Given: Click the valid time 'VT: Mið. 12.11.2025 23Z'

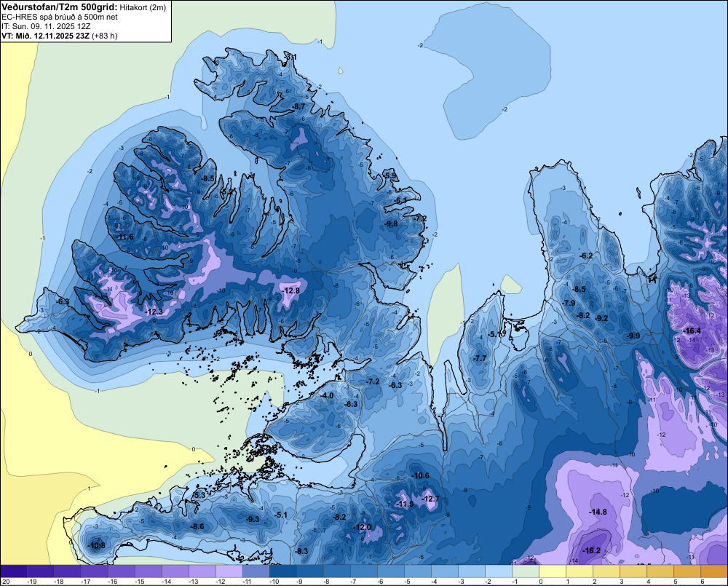Looking at the screenshot, I should [x=45, y=36].
